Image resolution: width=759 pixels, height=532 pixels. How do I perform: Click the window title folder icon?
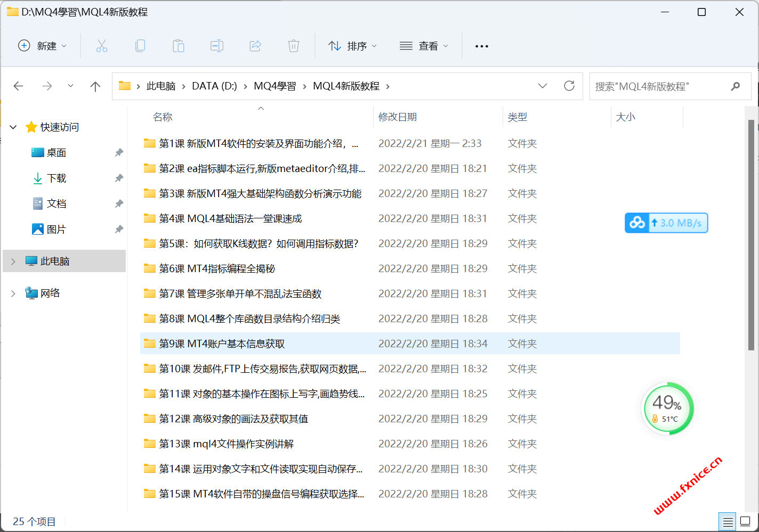(x=12, y=12)
